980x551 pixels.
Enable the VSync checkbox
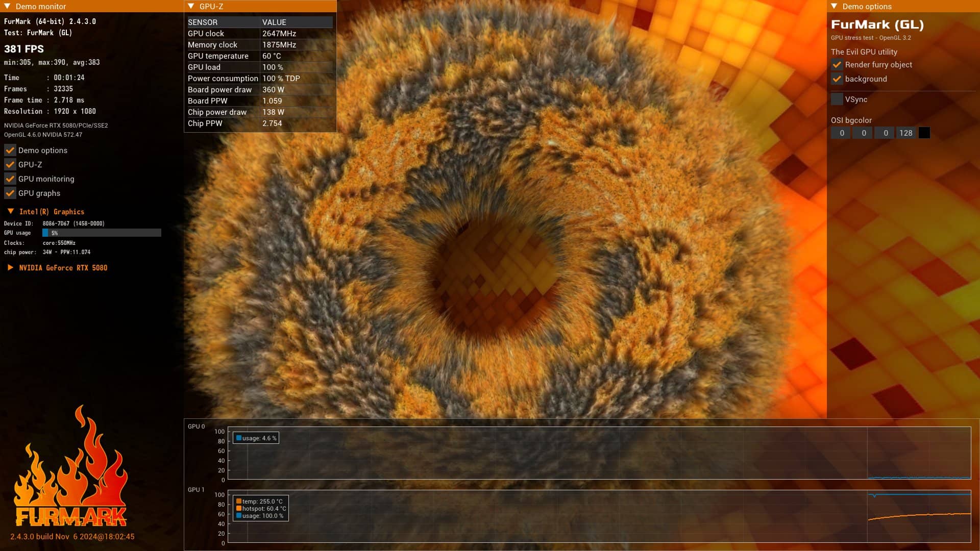[837, 99]
